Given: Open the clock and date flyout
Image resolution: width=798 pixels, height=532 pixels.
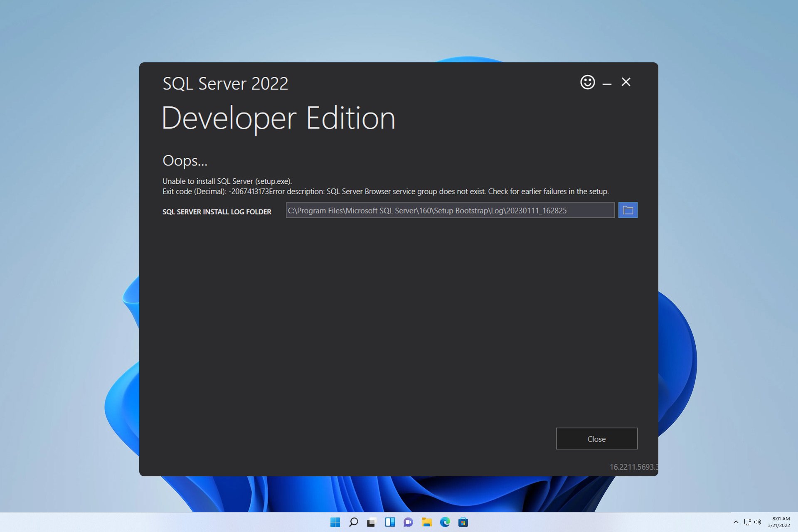Looking at the screenshot, I should (779, 522).
